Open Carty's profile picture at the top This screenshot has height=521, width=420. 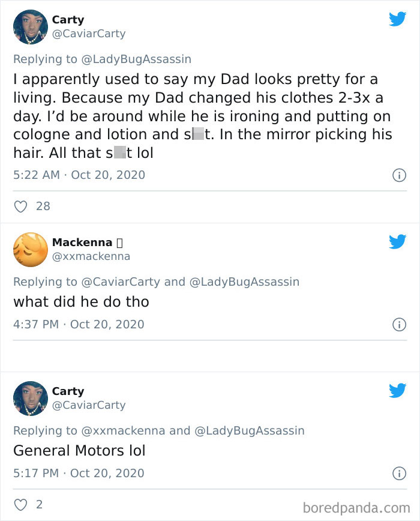(30, 26)
